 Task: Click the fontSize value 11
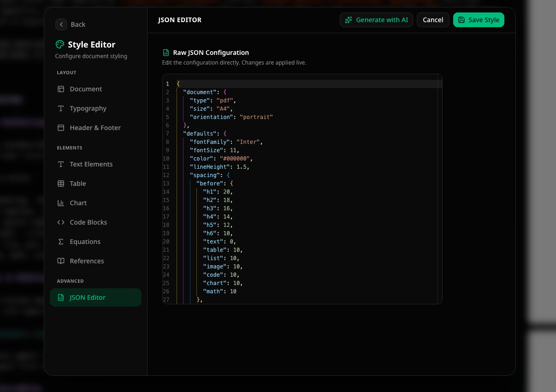(233, 150)
